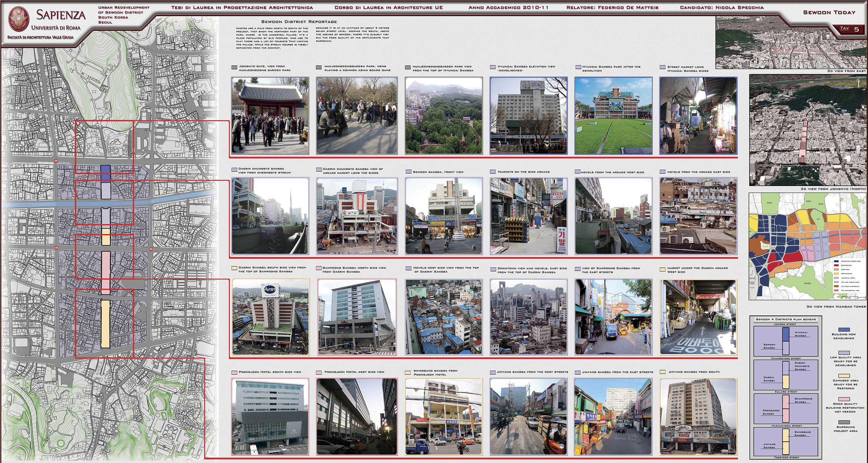This screenshot has height=463, width=868.
Task: Click Daerim Chunggye Sangga label in plan scheme
Action: coord(802,366)
